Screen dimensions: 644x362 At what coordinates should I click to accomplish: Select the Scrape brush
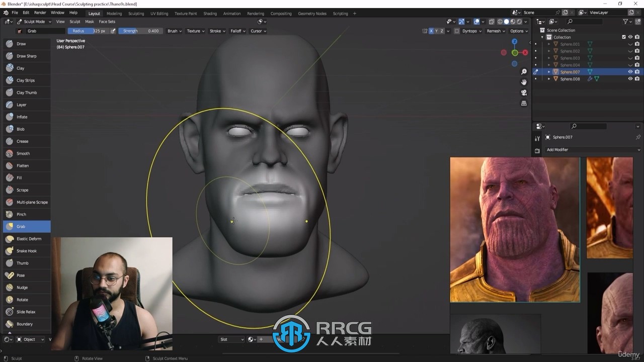click(27, 190)
